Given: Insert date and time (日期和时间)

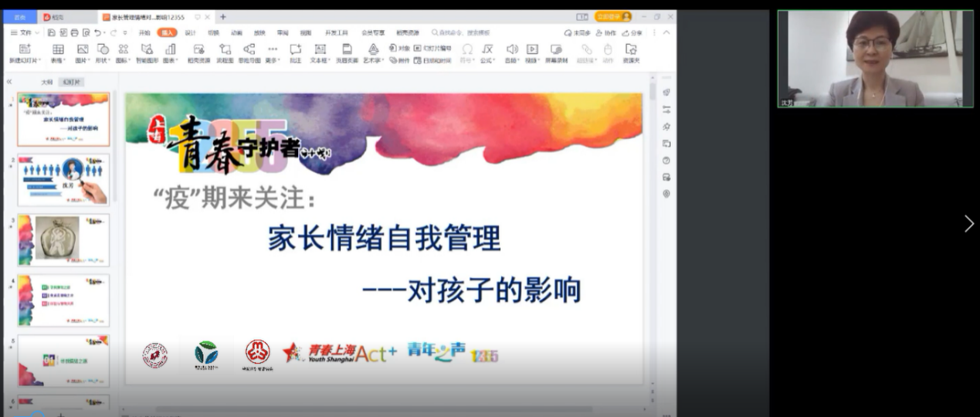Looking at the screenshot, I should click(x=433, y=59).
